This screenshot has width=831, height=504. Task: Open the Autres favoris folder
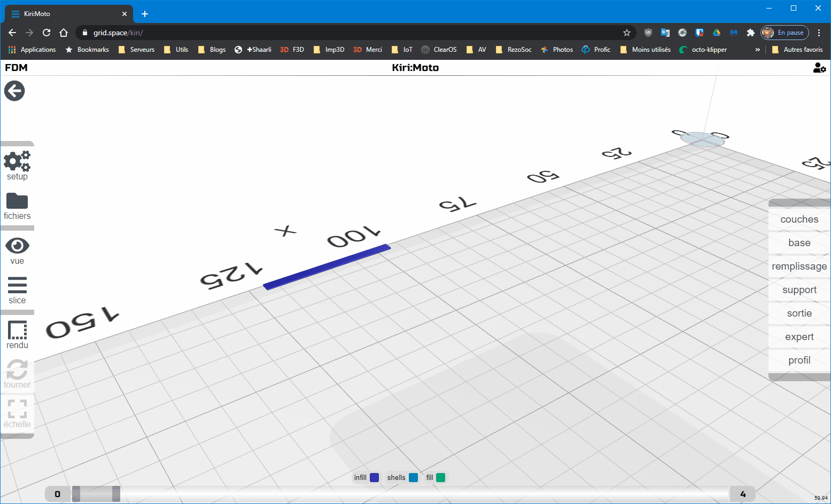(797, 50)
